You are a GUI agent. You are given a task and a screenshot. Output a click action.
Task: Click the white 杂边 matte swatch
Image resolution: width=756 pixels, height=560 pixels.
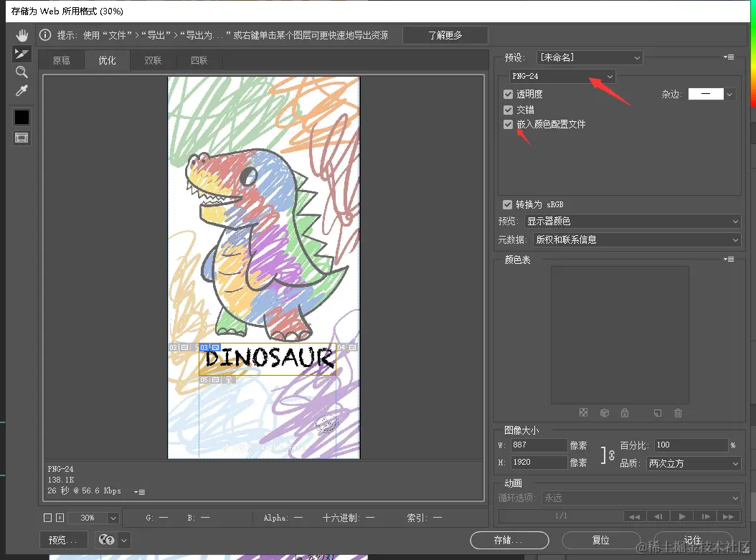pos(706,94)
